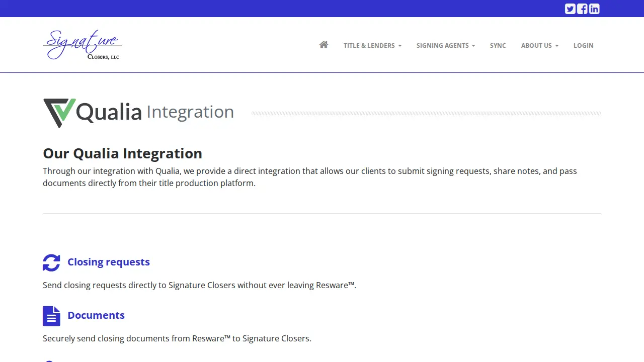
Task: Click the 'Send closing requests directly' sentence
Action: tap(199, 285)
